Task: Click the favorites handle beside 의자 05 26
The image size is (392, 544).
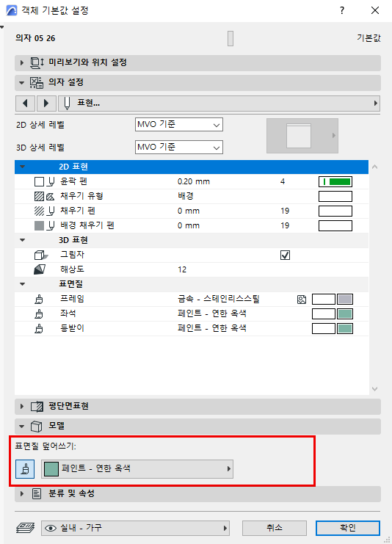Action: click(x=231, y=38)
